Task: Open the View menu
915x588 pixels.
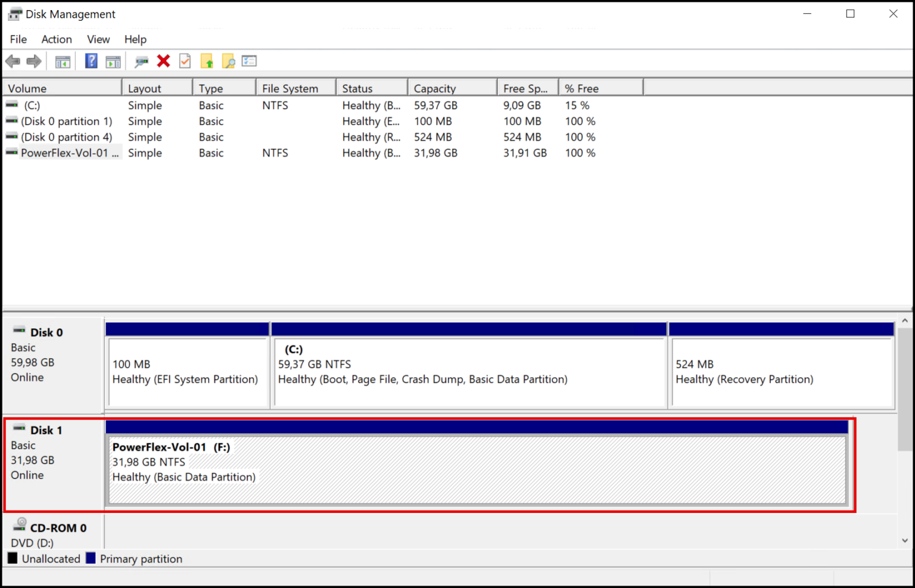Action: 98,39
